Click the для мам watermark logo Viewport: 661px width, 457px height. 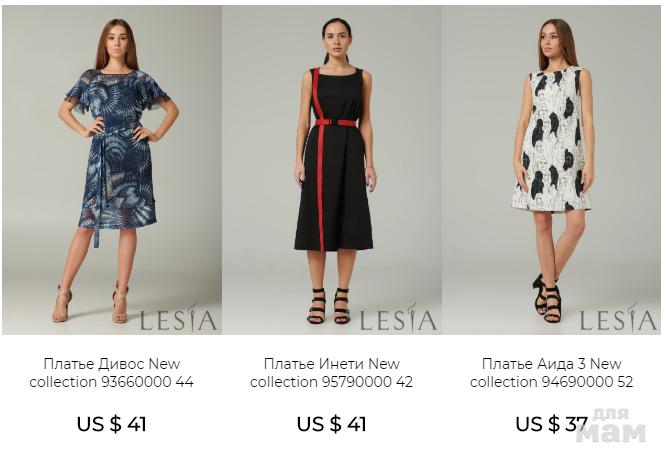pos(610,425)
